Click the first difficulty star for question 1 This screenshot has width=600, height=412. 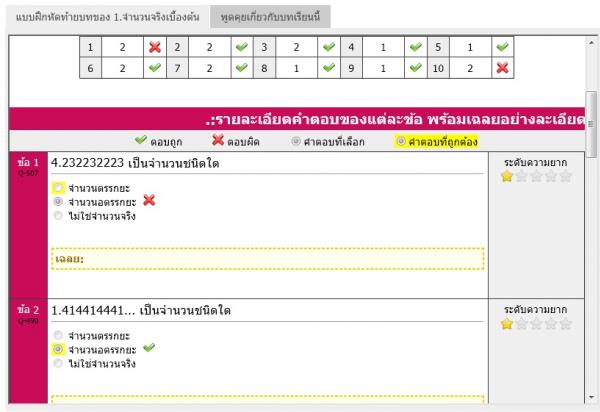(507, 176)
